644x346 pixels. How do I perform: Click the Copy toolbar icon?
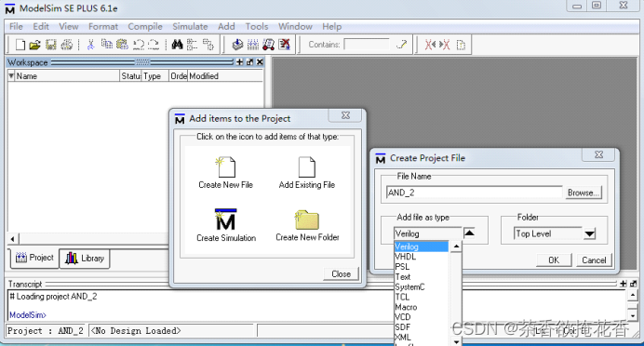click(107, 45)
